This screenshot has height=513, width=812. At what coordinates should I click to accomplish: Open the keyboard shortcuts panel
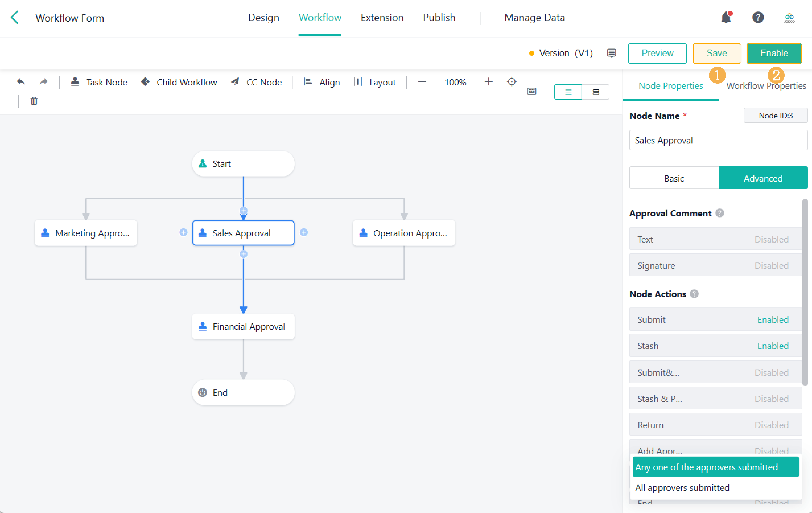tap(531, 91)
